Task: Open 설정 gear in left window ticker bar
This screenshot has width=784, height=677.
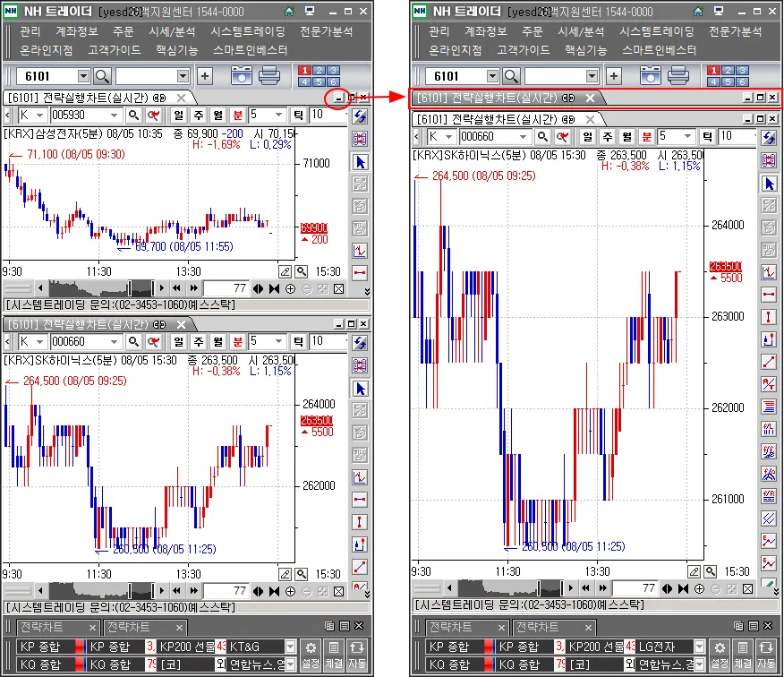Action: pyautogui.click(x=311, y=655)
